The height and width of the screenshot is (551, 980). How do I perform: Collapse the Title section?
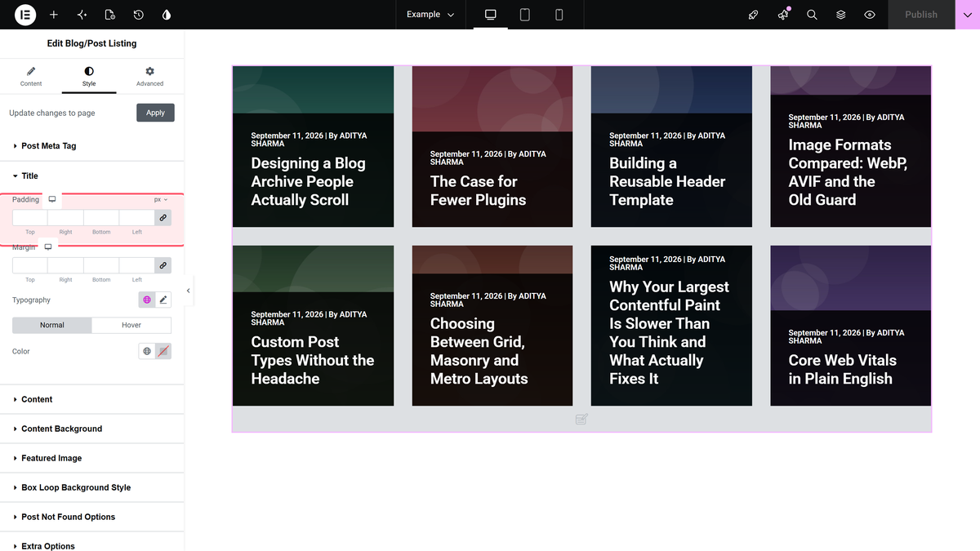click(x=92, y=176)
